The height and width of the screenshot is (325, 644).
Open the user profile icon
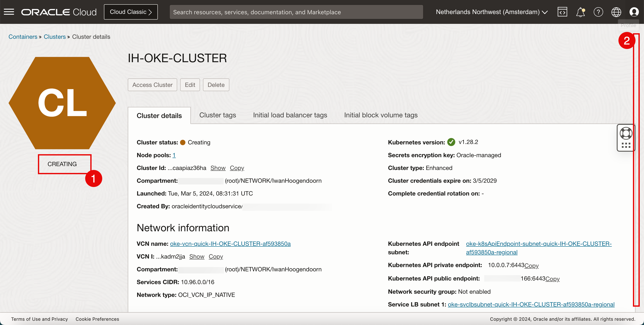click(634, 12)
